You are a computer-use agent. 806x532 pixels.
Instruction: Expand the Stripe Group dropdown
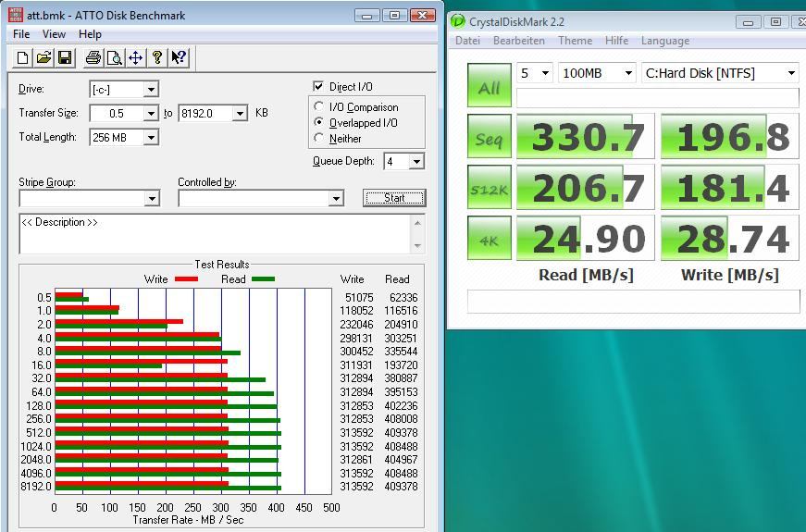pyautogui.click(x=152, y=198)
